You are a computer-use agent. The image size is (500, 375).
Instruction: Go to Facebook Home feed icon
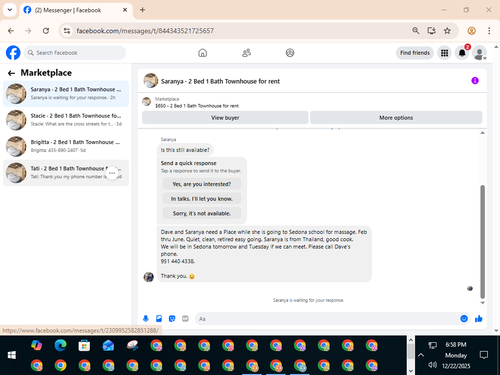(x=202, y=53)
